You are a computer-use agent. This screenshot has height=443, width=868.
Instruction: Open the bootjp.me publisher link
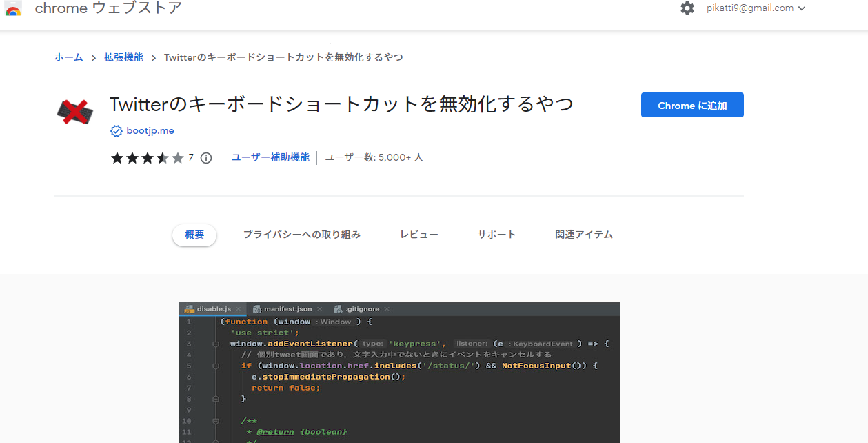(150, 131)
